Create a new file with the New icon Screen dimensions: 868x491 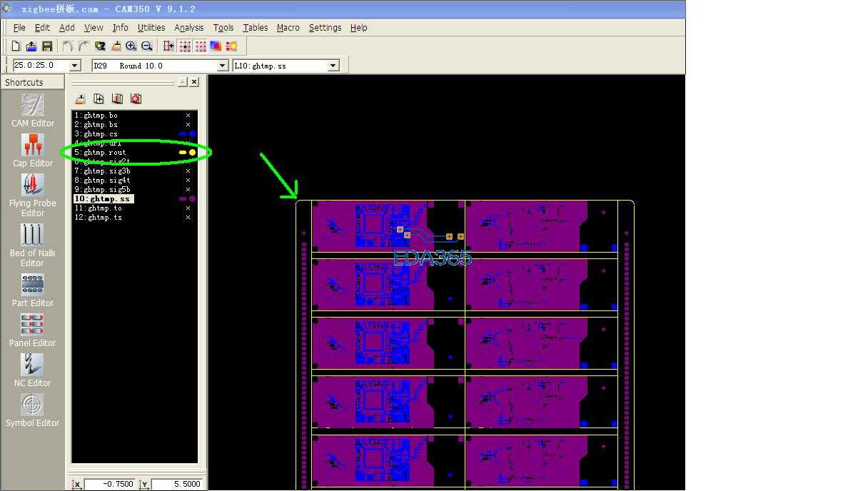pyautogui.click(x=16, y=46)
